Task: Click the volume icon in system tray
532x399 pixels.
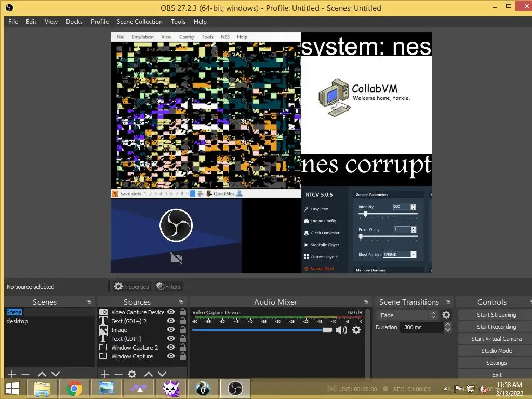Action: (x=483, y=389)
